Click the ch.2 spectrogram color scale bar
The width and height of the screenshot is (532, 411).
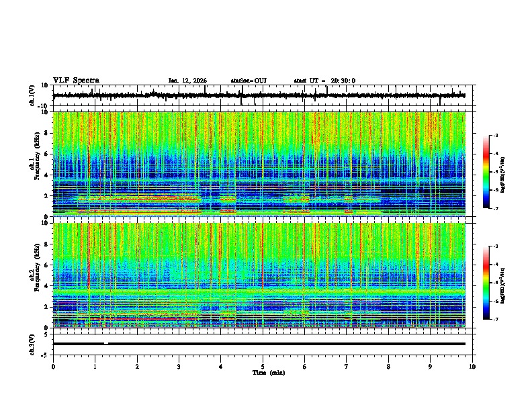pyautogui.click(x=486, y=283)
